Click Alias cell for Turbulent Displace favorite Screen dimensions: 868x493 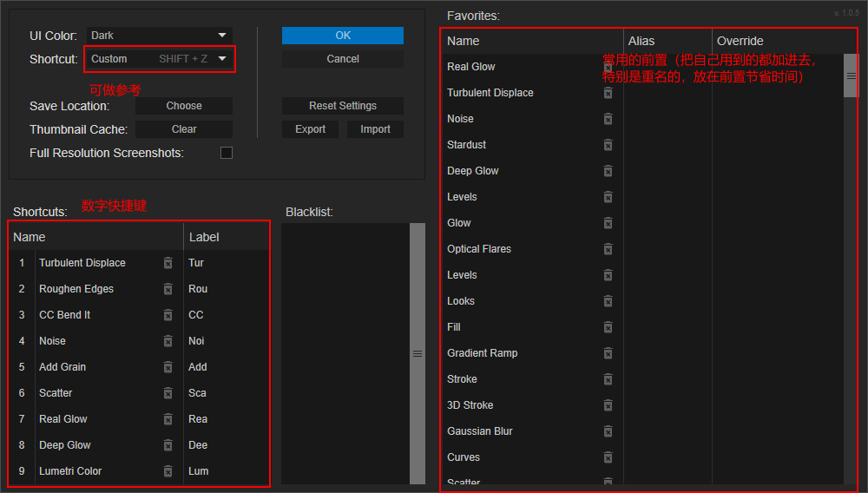(x=667, y=93)
